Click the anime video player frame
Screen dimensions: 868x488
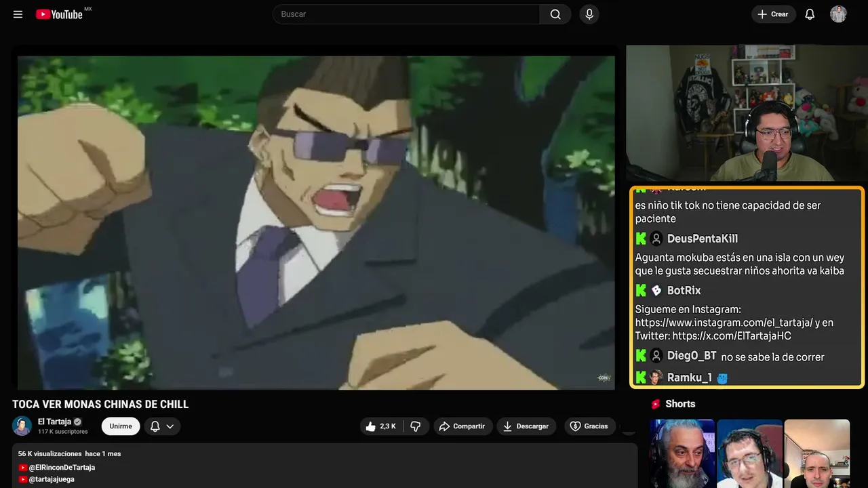coord(316,222)
